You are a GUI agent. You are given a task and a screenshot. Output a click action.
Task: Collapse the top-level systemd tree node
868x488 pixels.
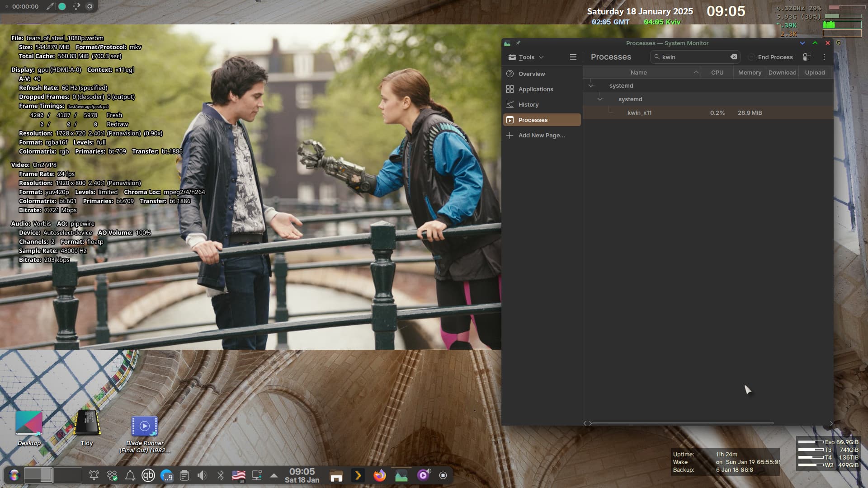click(591, 86)
